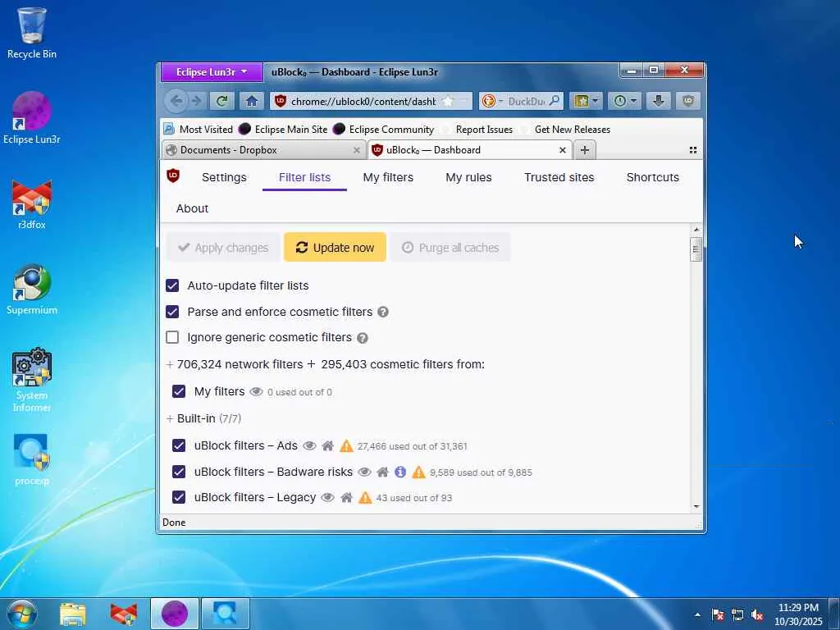Click the eye icon for Badware risks
This screenshot has width=840, height=630.
coord(364,472)
